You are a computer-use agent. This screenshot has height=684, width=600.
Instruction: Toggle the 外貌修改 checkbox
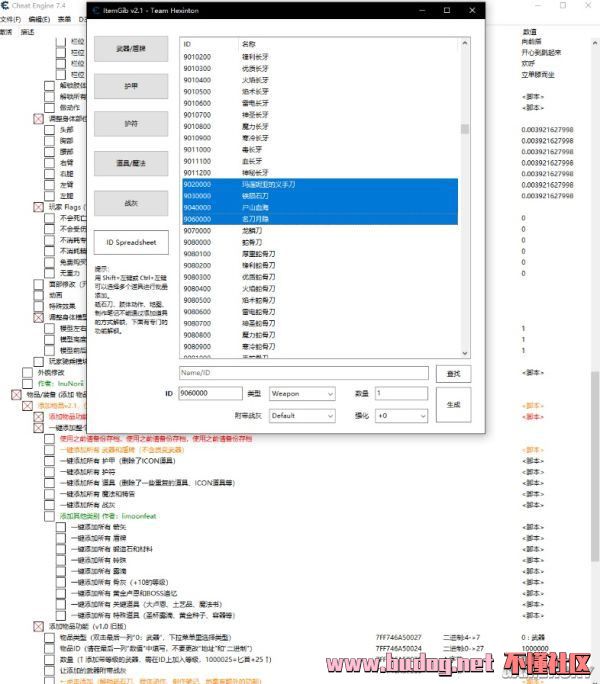(27, 373)
